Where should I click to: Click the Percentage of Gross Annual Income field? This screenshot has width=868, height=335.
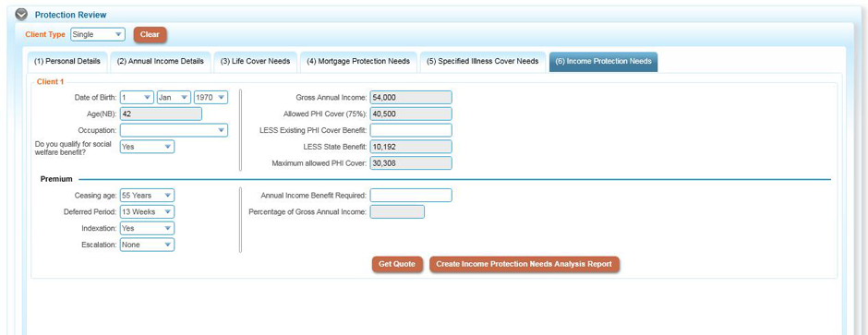(x=397, y=211)
